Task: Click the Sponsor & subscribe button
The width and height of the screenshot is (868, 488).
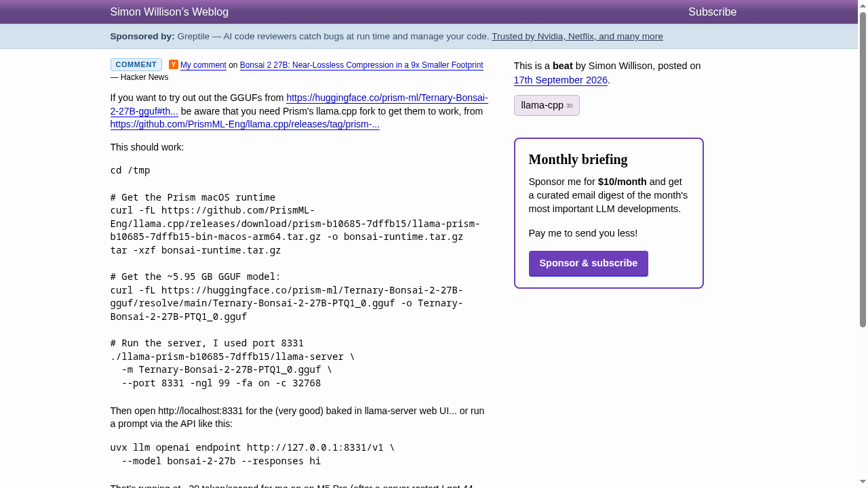Action: click(589, 264)
